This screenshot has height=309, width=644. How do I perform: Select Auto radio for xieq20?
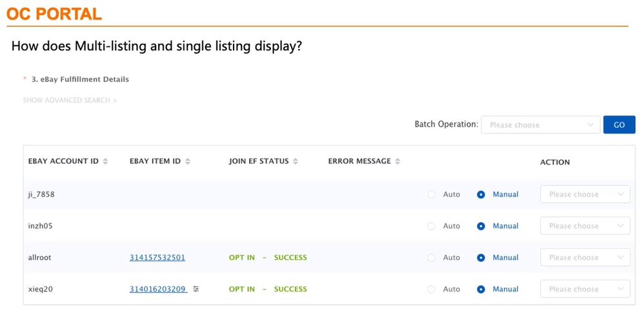tap(431, 289)
